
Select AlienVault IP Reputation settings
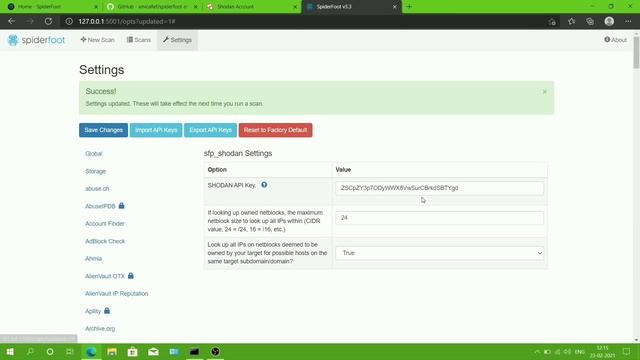[x=116, y=293]
